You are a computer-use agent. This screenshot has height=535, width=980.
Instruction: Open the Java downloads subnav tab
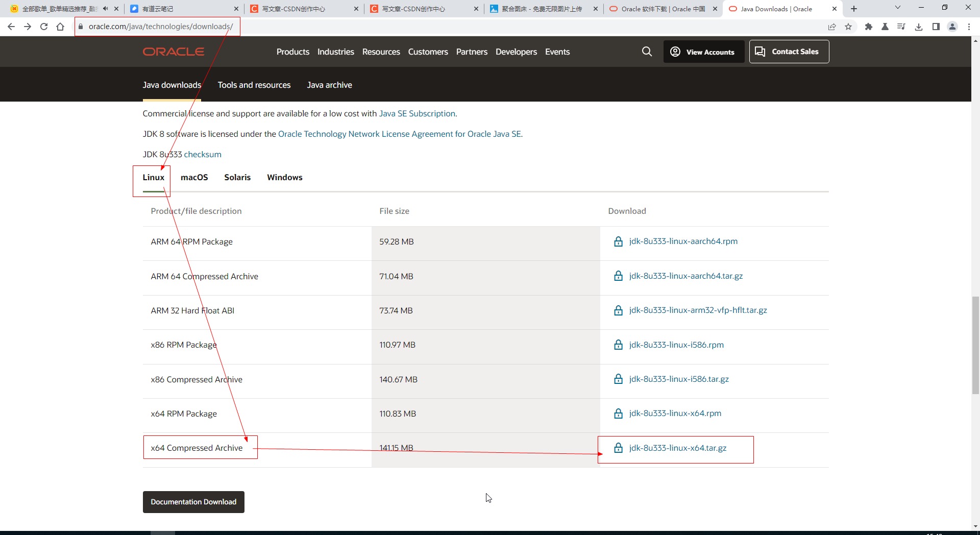pos(171,85)
